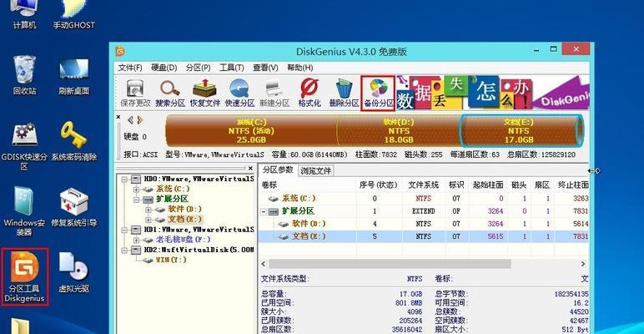Select 系统(C:) label in disk tree
This screenshot has height=334, width=644.
(173, 190)
